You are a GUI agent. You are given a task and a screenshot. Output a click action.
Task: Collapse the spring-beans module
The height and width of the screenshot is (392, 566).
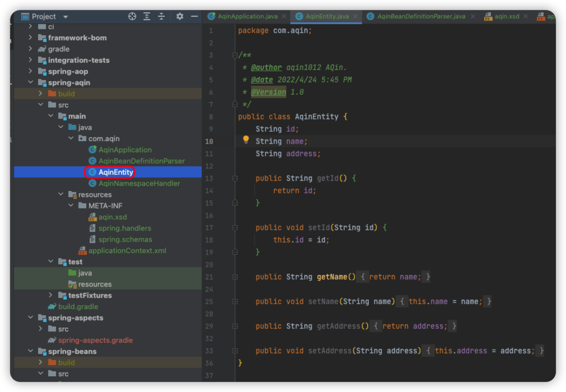30,351
